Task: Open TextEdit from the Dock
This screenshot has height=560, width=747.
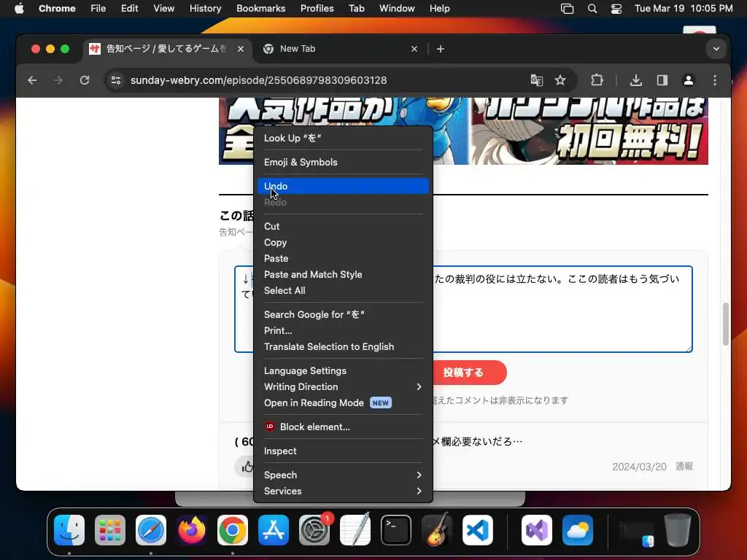Action: pyautogui.click(x=355, y=530)
